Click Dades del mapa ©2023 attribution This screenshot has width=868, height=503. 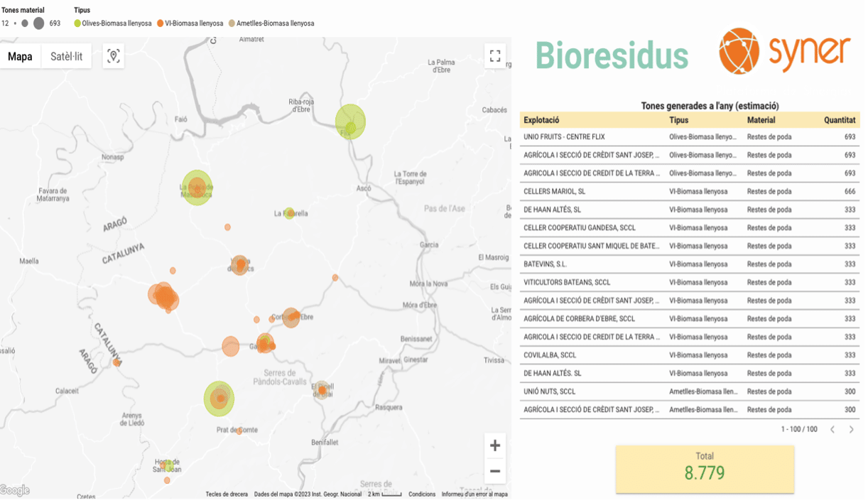308,494
